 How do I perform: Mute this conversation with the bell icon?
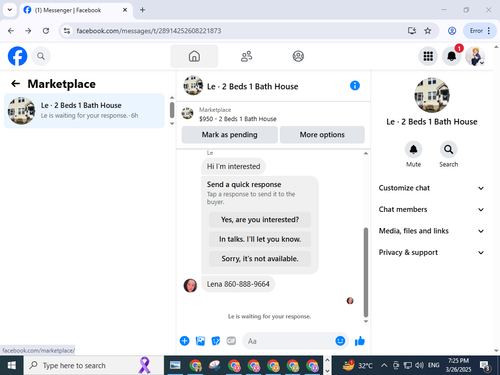(413, 149)
